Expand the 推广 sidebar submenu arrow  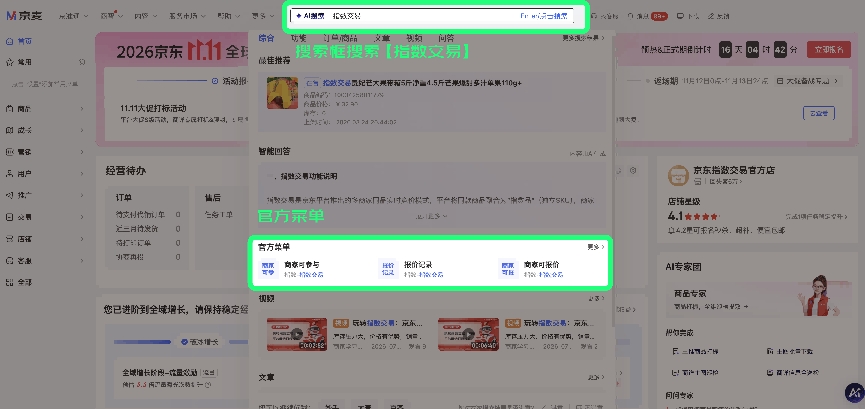tap(82, 195)
